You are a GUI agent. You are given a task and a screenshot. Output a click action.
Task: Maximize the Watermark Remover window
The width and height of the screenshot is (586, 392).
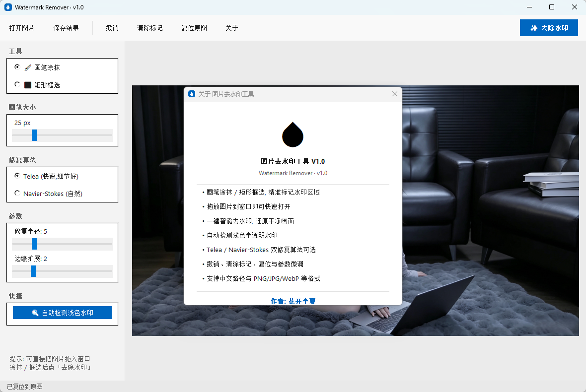click(x=552, y=7)
